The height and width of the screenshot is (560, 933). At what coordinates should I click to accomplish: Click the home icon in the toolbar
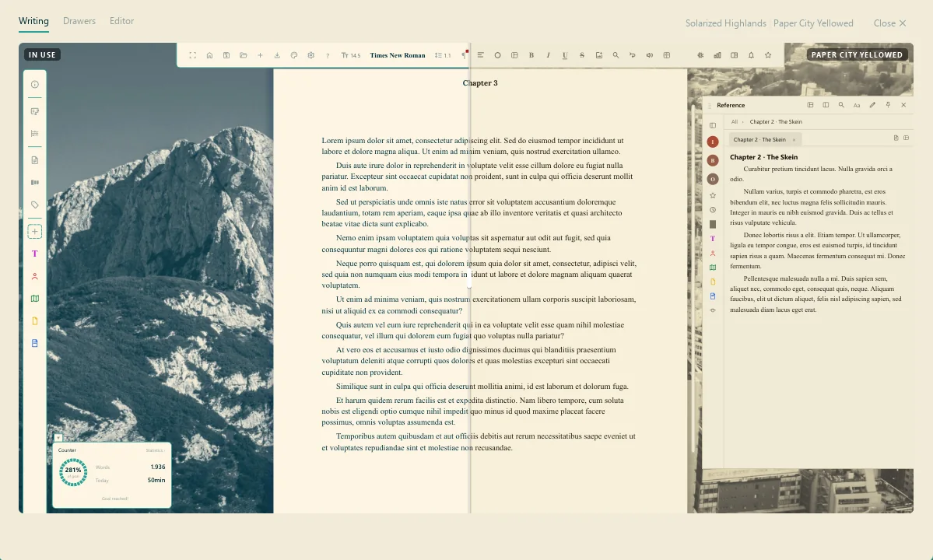click(x=209, y=55)
